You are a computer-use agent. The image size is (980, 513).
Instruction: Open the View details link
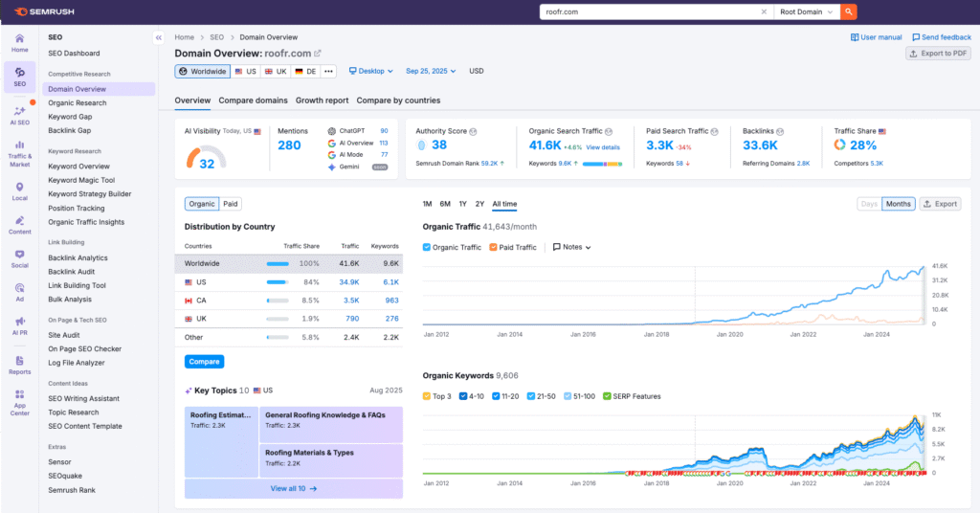tap(603, 147)
